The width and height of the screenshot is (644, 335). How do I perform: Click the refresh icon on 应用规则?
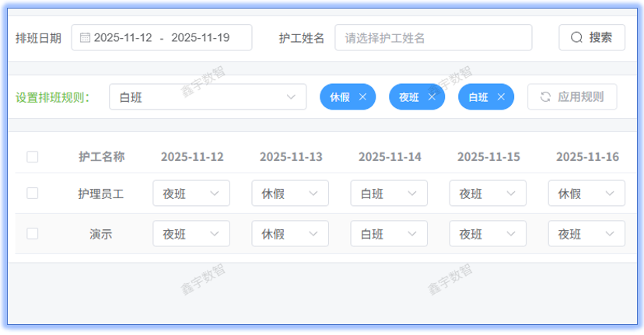pos(545,97)
